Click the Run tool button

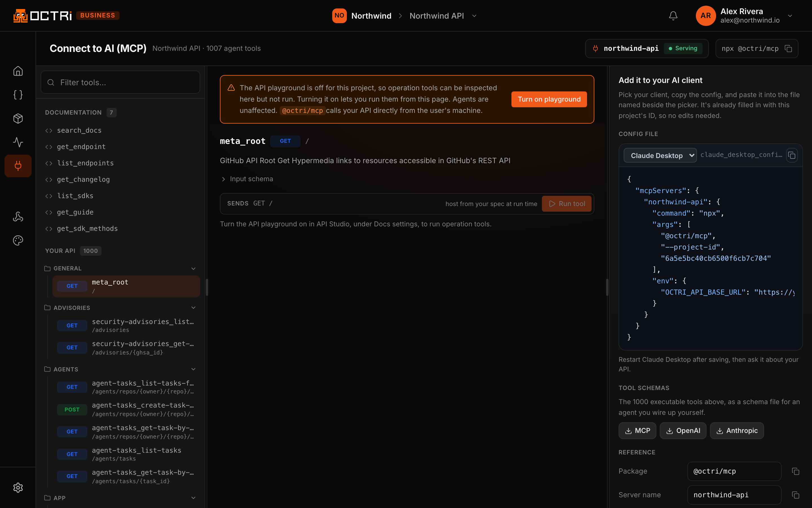tap(566, 203)
